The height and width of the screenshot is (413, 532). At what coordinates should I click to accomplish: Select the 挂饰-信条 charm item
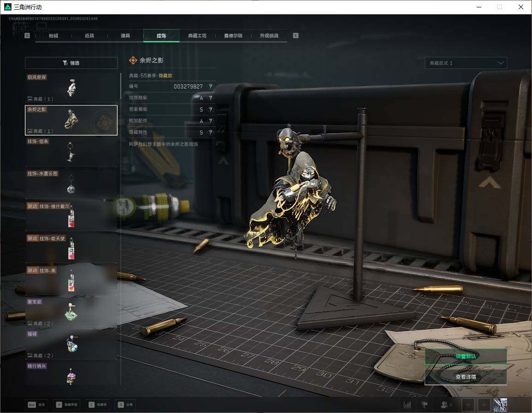71,152
